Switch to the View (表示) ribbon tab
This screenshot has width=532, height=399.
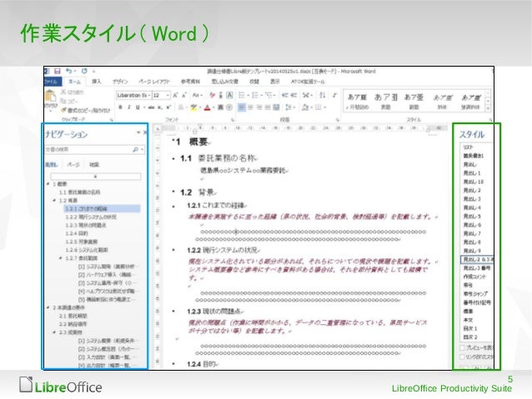coord(274,82)
